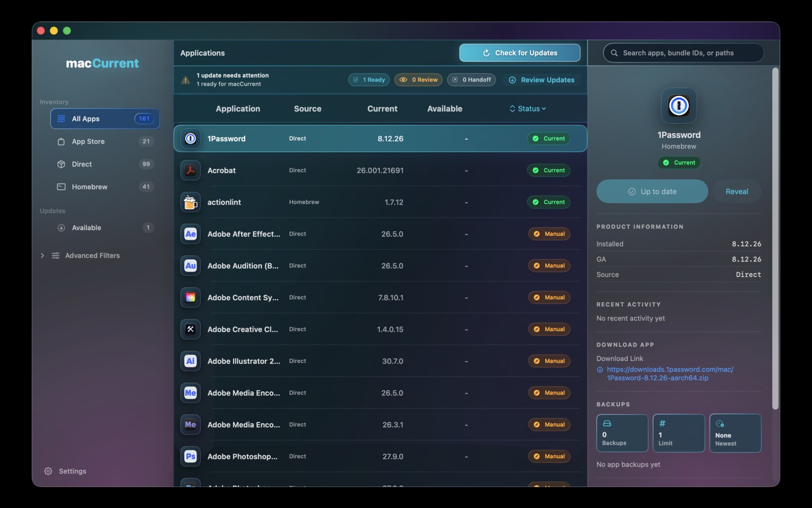812x508 pixels.
Task: Select the actionlint row name
Action: pyautogui.click(x=224, y=202)
